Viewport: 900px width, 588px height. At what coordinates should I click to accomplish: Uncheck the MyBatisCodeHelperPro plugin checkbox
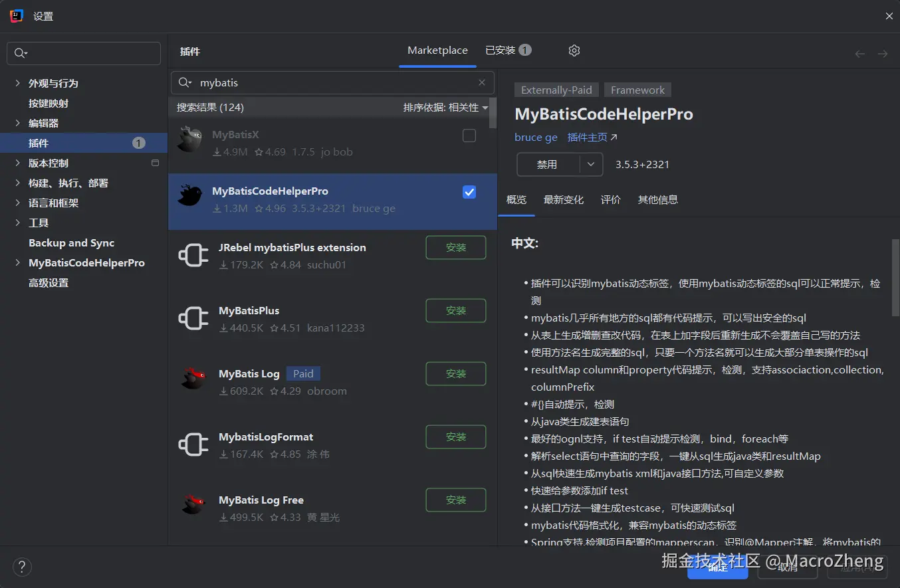pyautogui.click(x=469, y=192)
